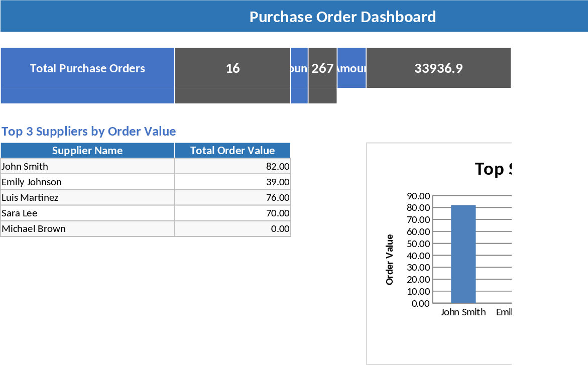The height and width of the screenshot is (365, 588).
Task: Select the Total Order Value column header
Action: 232,151
